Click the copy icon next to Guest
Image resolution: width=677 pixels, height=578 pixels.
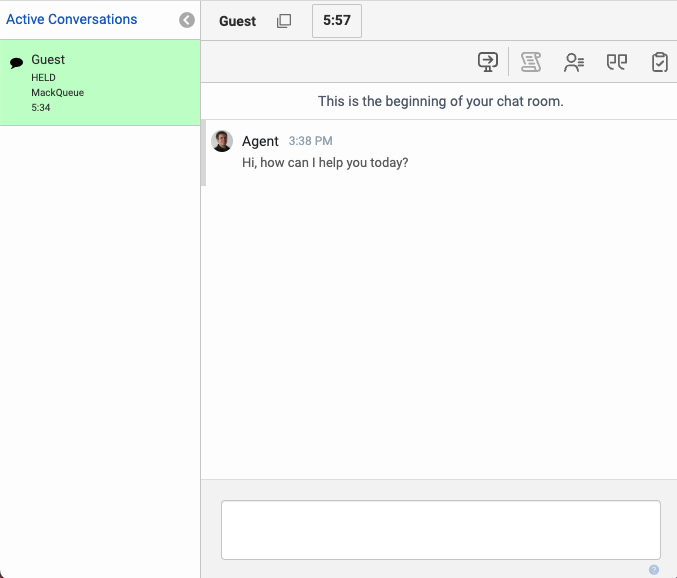coord(284,21)
